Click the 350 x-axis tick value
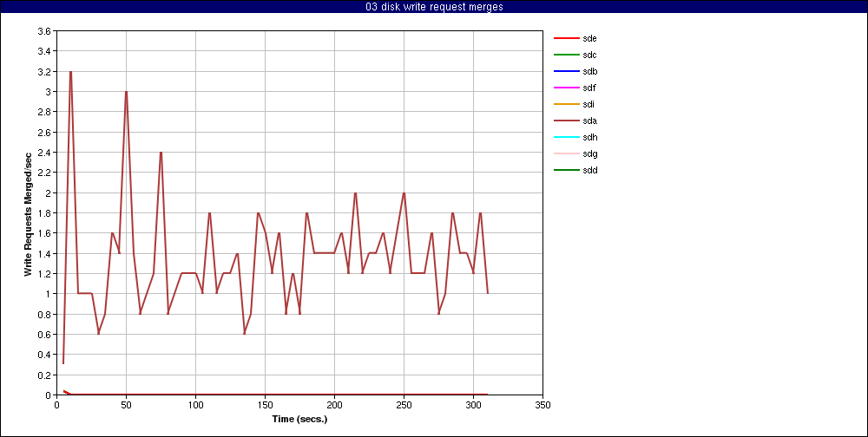This screenshot has height=437, width=868. (543, 405)
